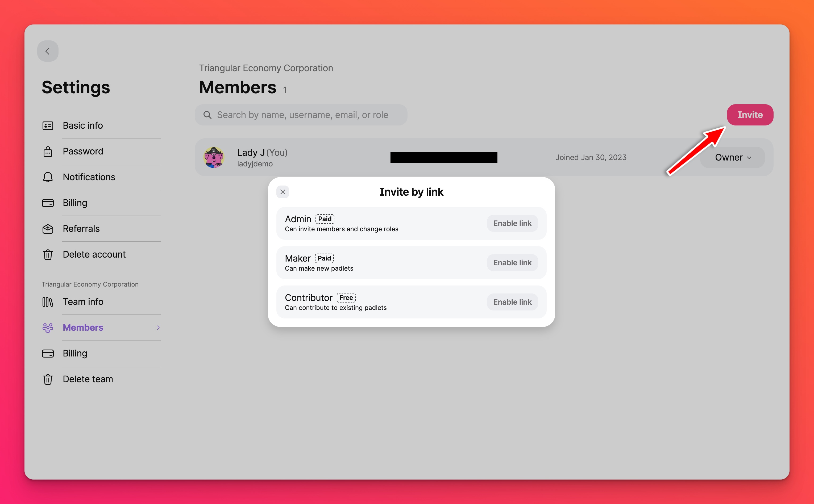Select the Billing team menu item
Screen dimensions: 814x504
tap(74, 353)
